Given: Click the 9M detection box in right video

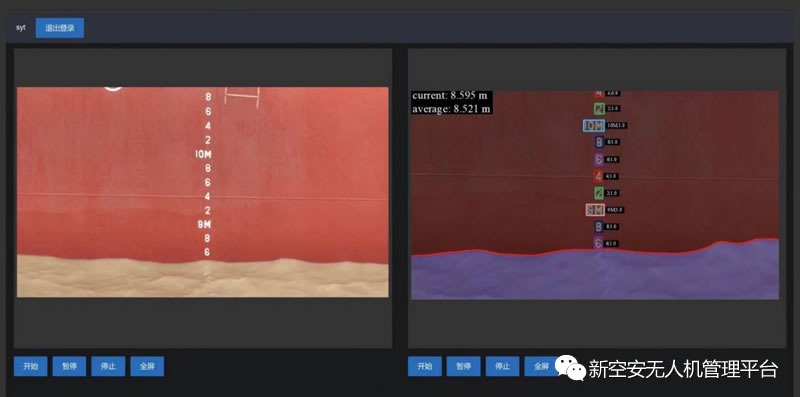Looking at the screenshot, I should point(595,210).
